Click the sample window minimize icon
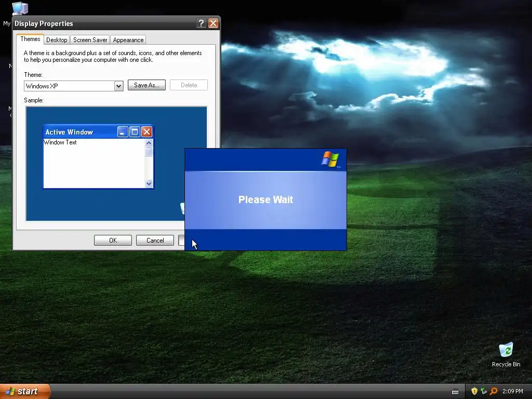 click(x=123, y=131)
